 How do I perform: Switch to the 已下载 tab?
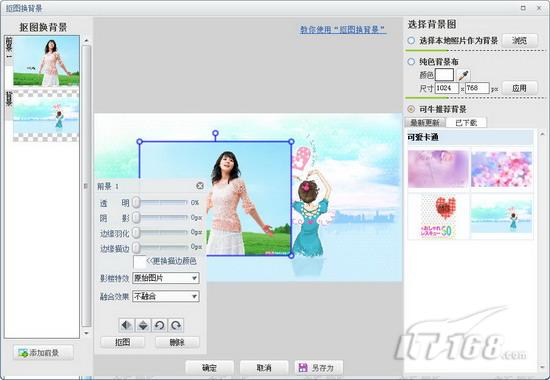tap(466, 122)
